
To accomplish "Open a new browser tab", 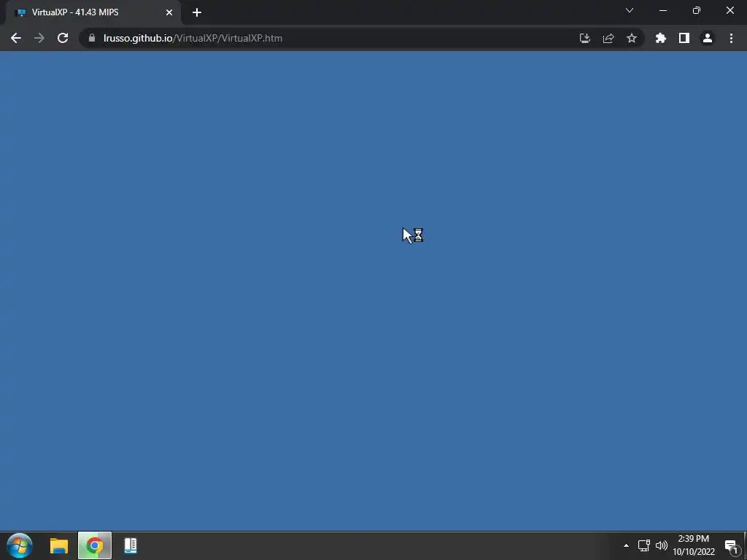I will [197, 12].
